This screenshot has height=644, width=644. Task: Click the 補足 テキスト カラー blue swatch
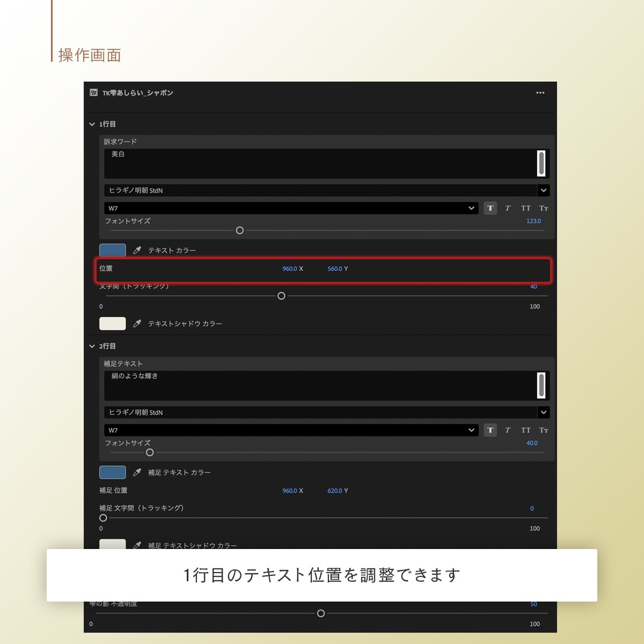coord(113,472)
